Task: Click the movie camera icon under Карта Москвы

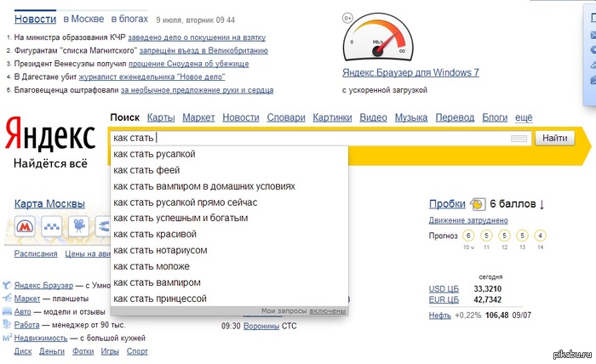Action: 78,226
